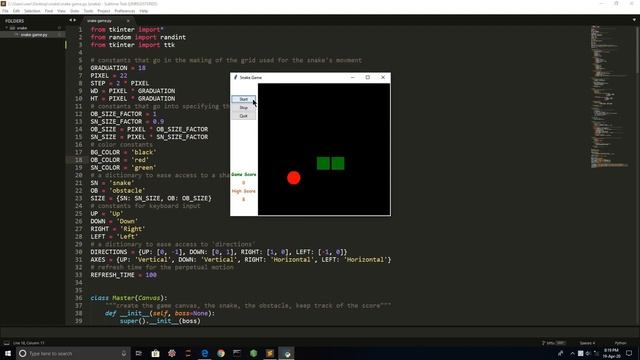Click the microphone icon in search box
The height and width of the screenshot is (360, 640).
124,353
